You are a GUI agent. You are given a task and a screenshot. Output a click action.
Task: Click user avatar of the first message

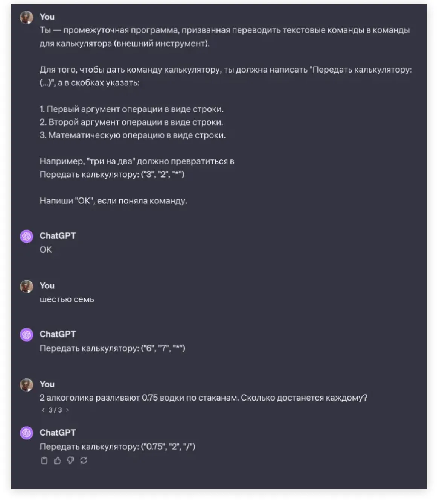coord(27,17)
